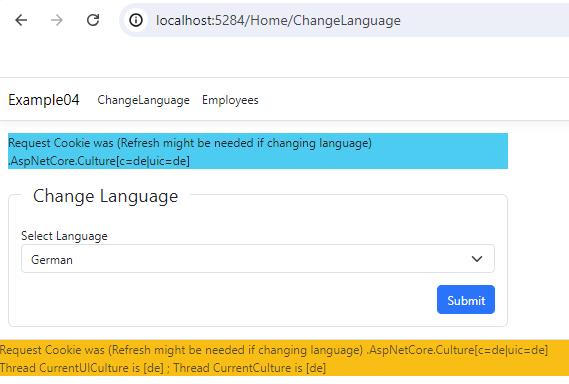Image resolution: width=569 pixels, height=384 pixels.
Task: Go to the Employees page
Action: click(x=230, y=100)
